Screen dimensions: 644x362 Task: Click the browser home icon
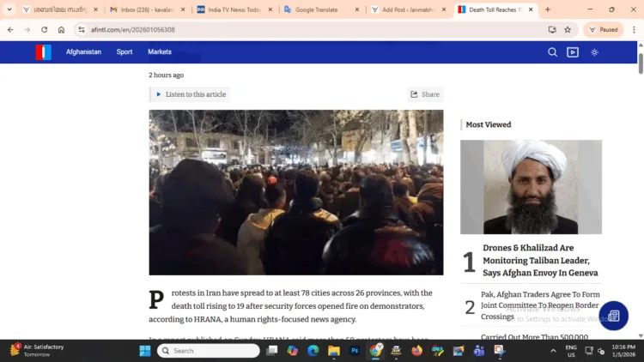62,29
